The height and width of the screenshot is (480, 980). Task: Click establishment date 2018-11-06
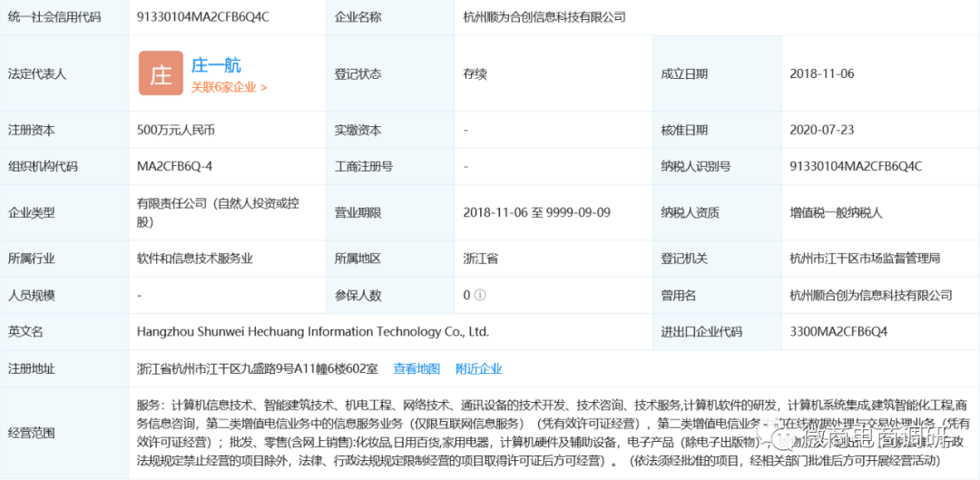coord(822,73)
